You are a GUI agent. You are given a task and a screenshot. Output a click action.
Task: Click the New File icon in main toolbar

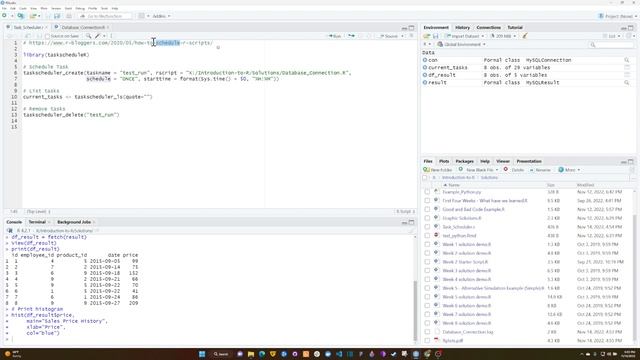(x=4, y=16)
